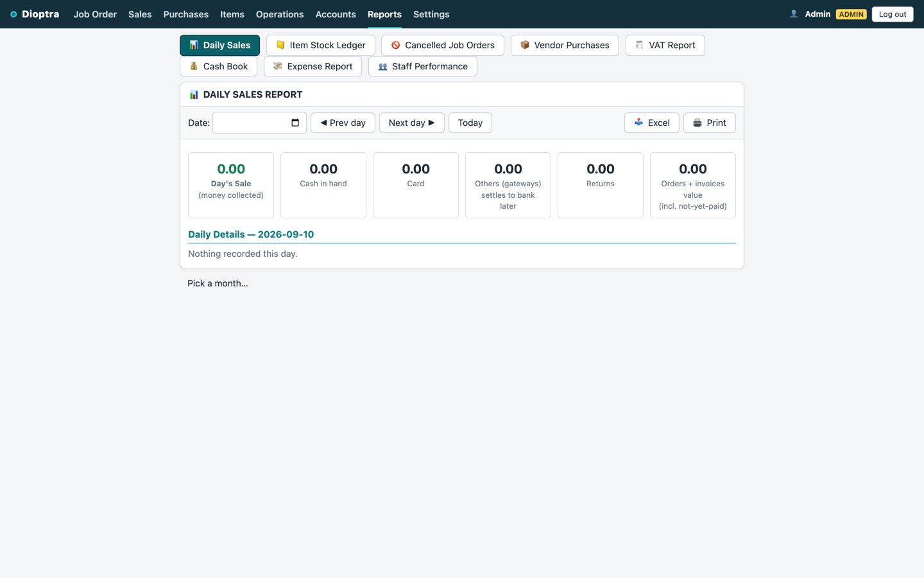Open the Operations menu

tap(280, 14)
